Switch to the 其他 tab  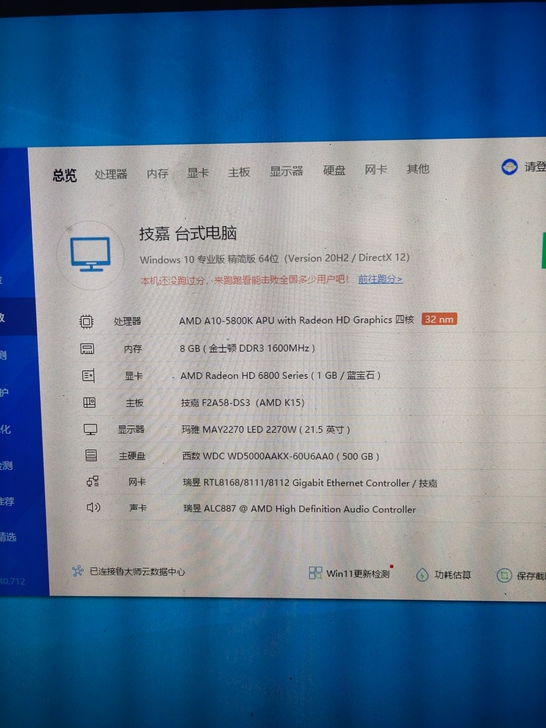click(x=418, y=169)
